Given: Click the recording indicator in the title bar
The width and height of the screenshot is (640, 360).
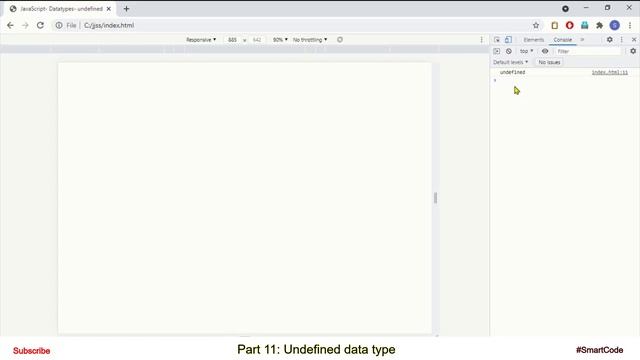Looking at the screenshot, I should 565,9.
